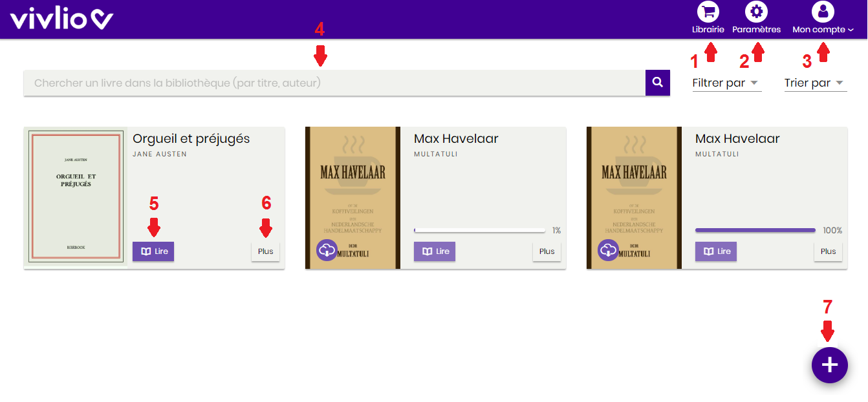Click the round plus button to add a book
Screen dimensions: 868x402
tap(830, 365)
